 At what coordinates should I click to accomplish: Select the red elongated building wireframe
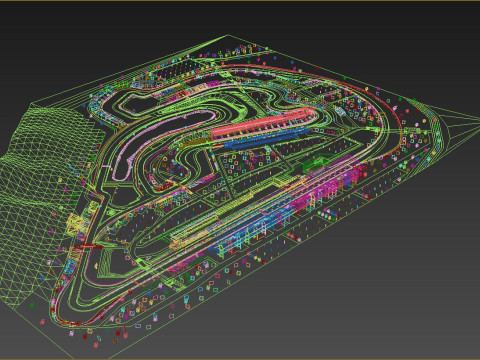tap(263, 123)
